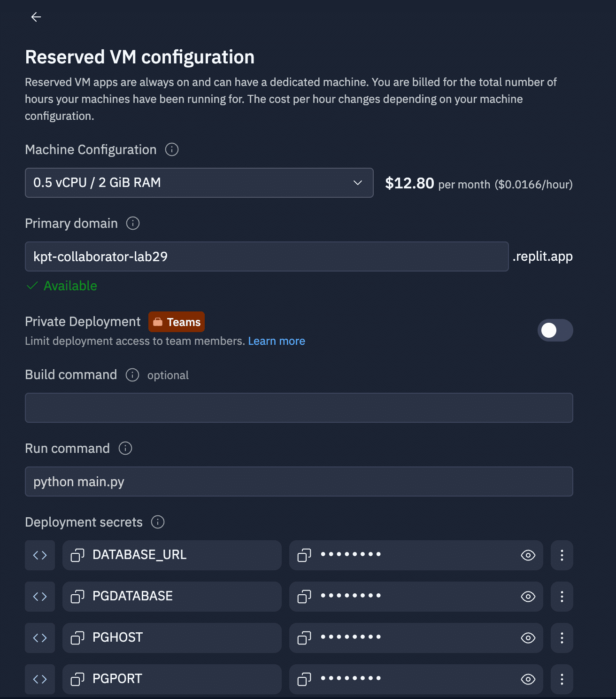The width and height of the screenshot is (616, 699).
Task: Show the PGPORT secret value
Action: 528,679
